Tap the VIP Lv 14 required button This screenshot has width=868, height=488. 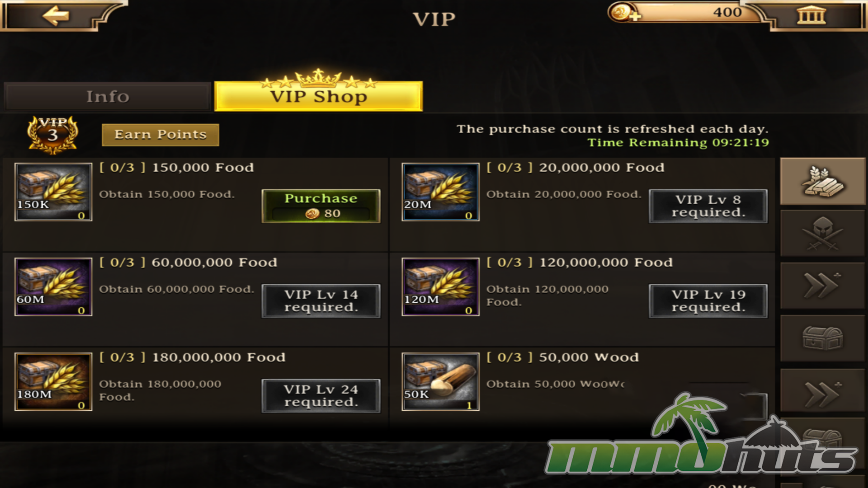click(321, 301)
